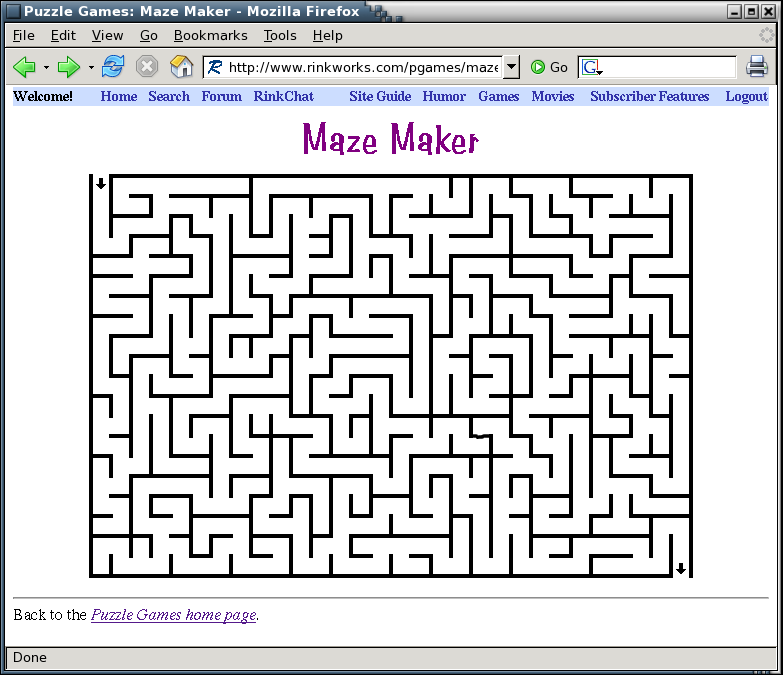Click the Done status bar text

(30, 657)
